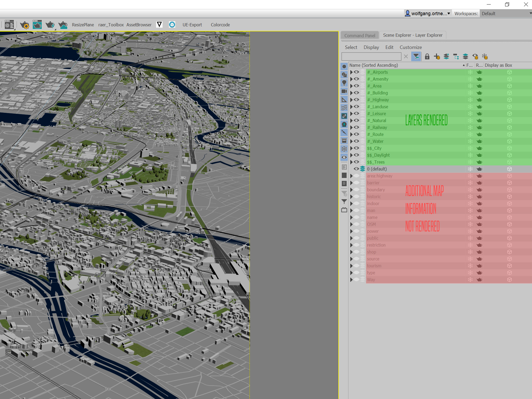This screenshot has width=532, height=399.
Task: Toggle Display Space Warps wave filter
Action: point(344,108)
